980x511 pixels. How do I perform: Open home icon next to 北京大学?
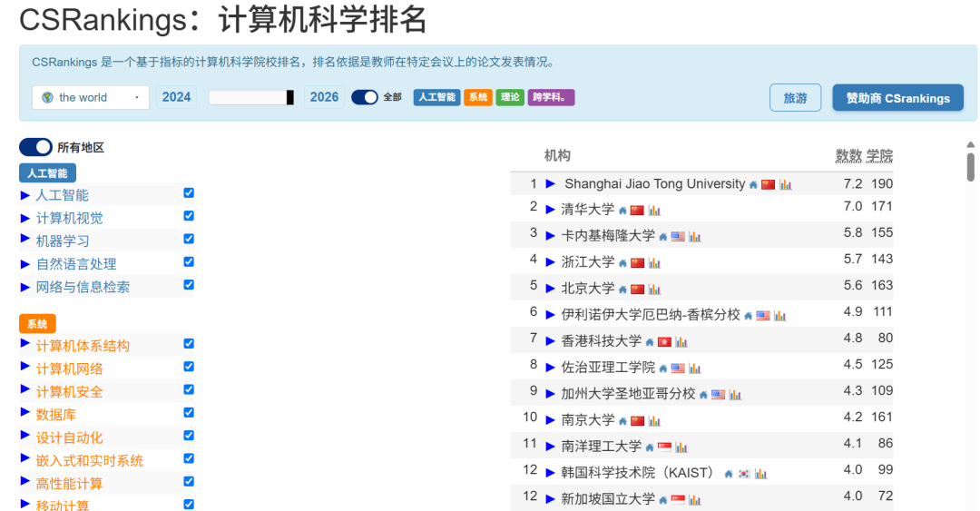622,290
